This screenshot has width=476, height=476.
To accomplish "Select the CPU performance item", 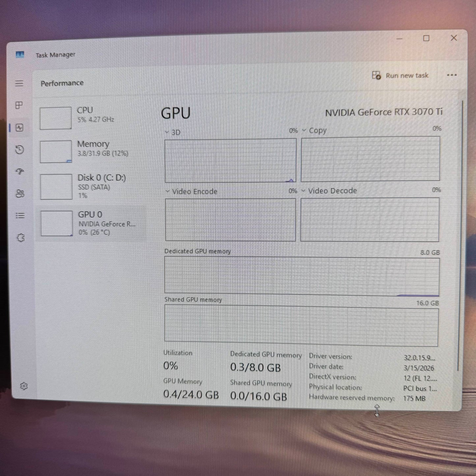I will 91,118.
